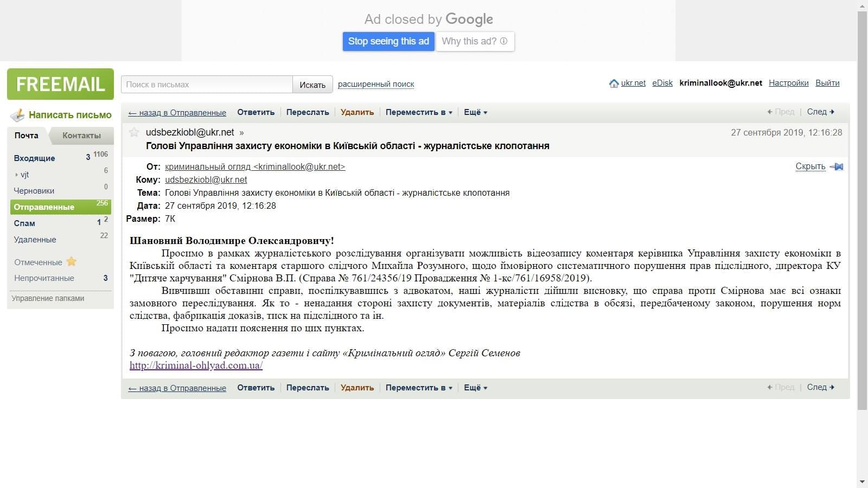Open the Входящие folder
This screenshot has width=868, height=488.
(x=34, y=158)
